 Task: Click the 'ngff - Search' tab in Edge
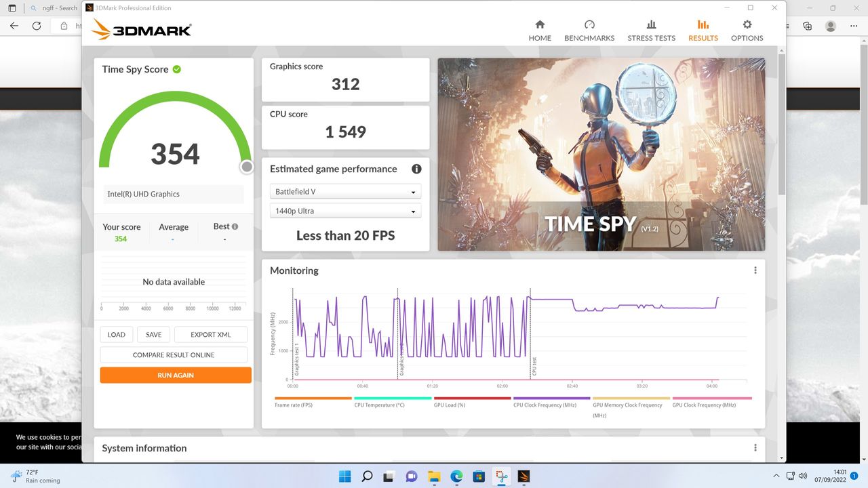pos(54,8)
